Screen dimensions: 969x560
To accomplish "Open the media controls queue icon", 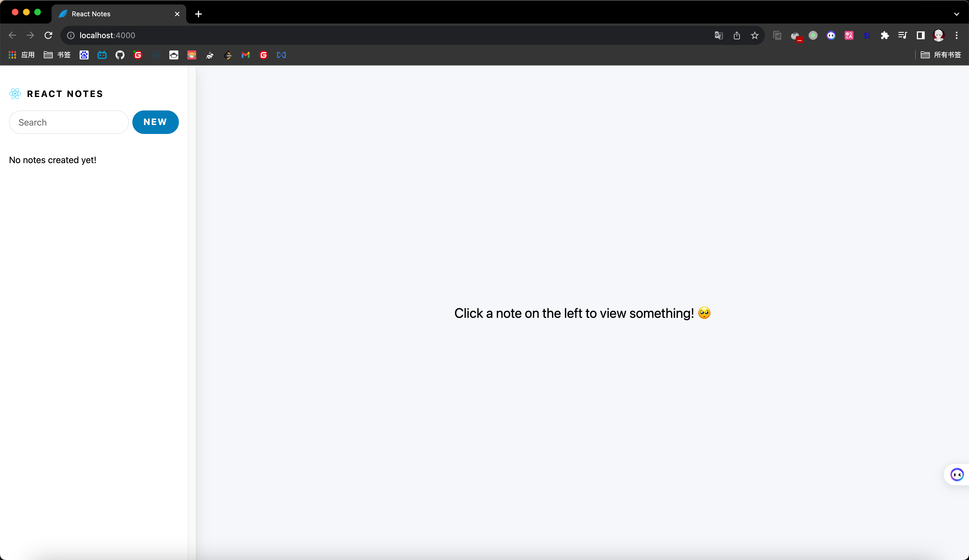I will [x=903, y=35].
